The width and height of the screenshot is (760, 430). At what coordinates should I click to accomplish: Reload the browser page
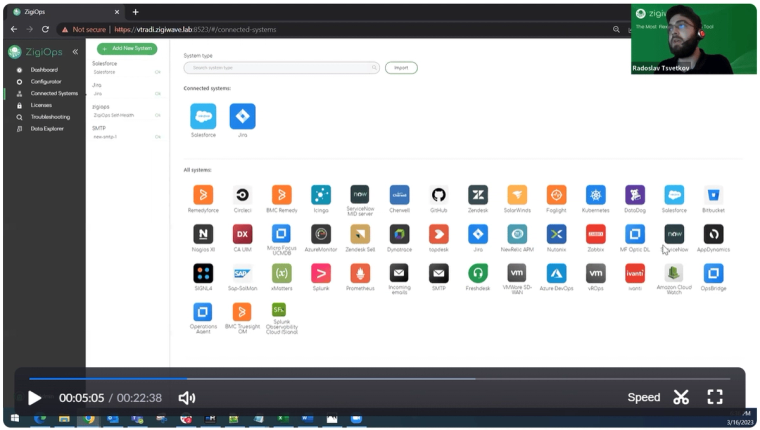[x=45, y=30]
